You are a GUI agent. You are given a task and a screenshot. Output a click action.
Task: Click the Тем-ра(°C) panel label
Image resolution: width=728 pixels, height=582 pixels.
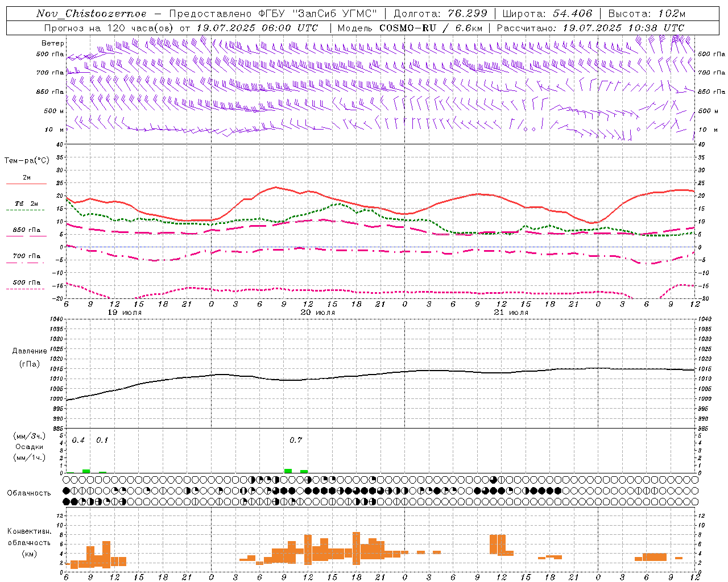[27, 161]
